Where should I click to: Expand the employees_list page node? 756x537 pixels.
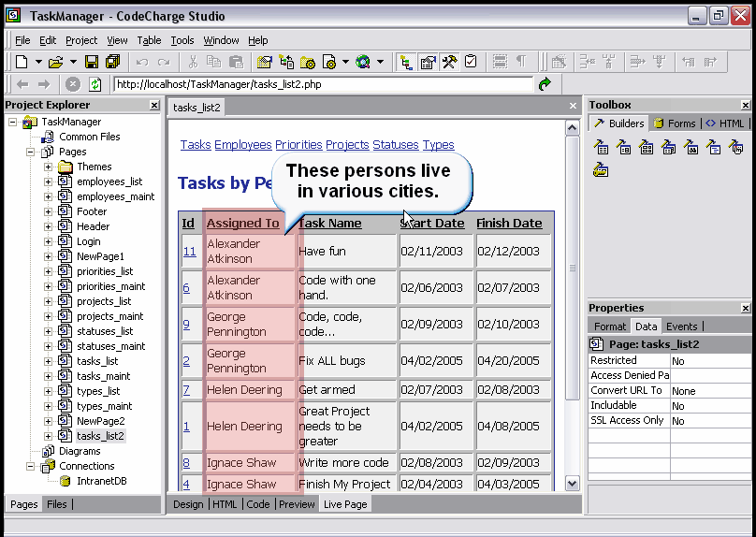pyautogui.click(x=49, y=181)
